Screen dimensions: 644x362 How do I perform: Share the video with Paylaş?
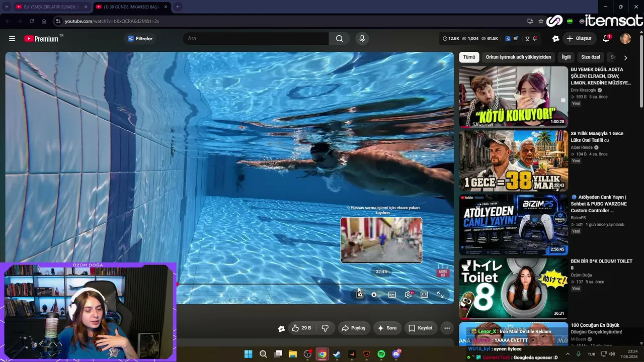click(353, 328)
